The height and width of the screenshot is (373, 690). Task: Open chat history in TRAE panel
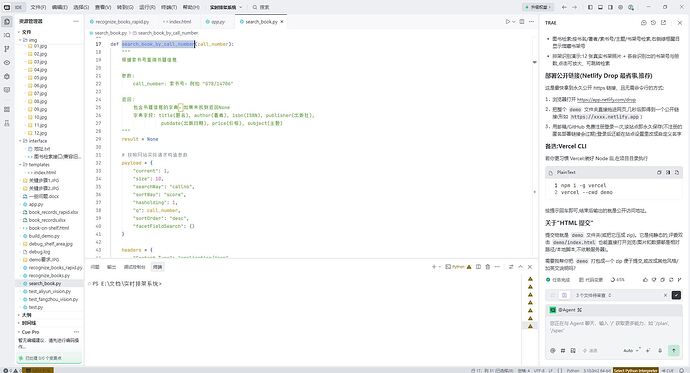pos(653,22)
